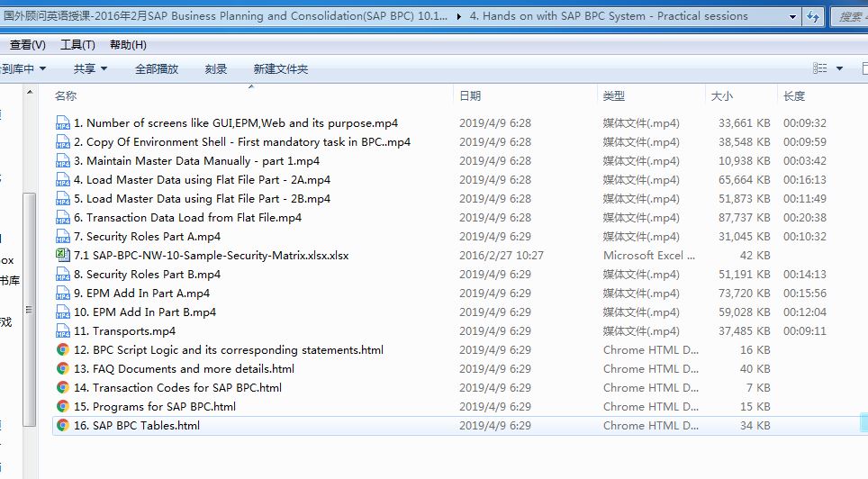Click navigation pane scrollbar thumb
Image resolution: width=868 pixels, height=479 pixels.
(29, 310)
